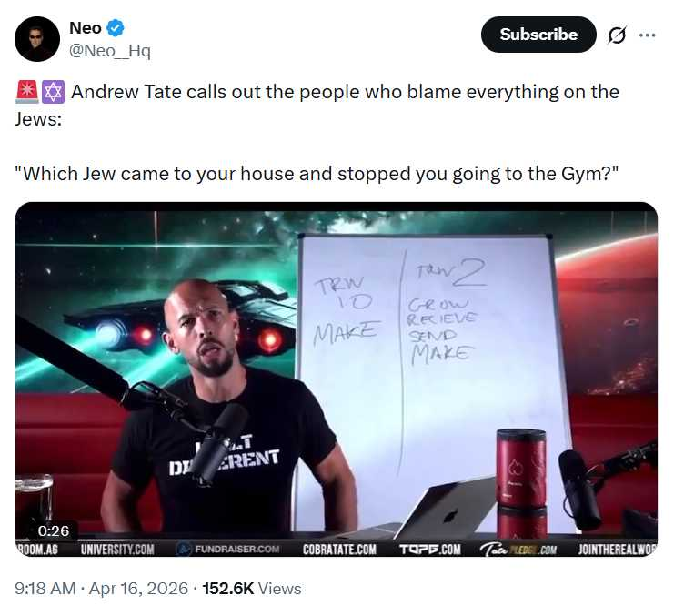This screenshot has height=616, width=674.
Task: Click the TOPG.COM logo in video banner
Action: point(430,550)
